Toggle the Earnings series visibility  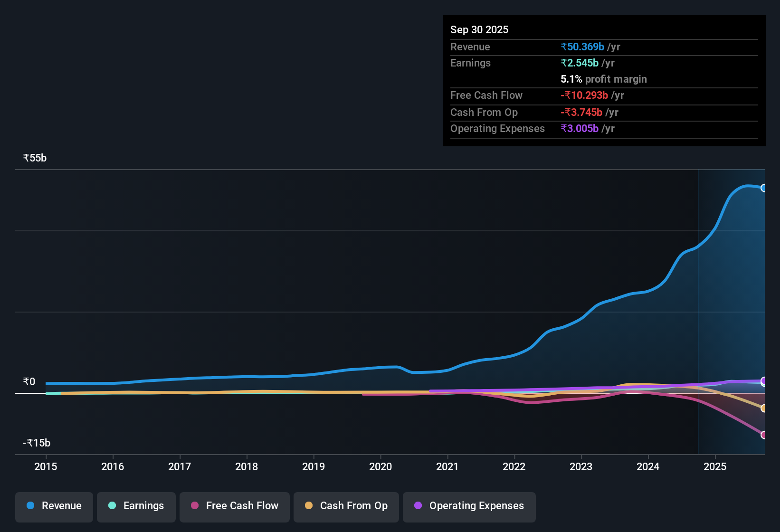[x=136, y=506]
